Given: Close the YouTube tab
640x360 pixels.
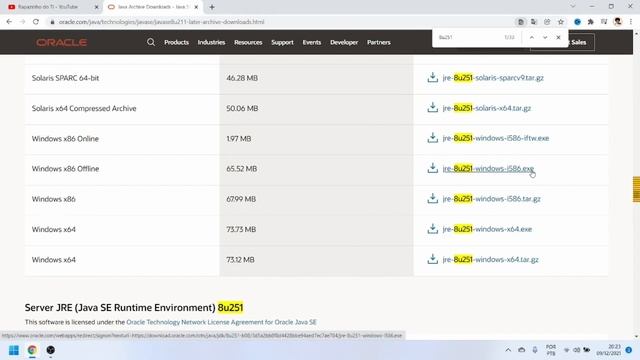Looking at the screenshot, I should [97, 7].
